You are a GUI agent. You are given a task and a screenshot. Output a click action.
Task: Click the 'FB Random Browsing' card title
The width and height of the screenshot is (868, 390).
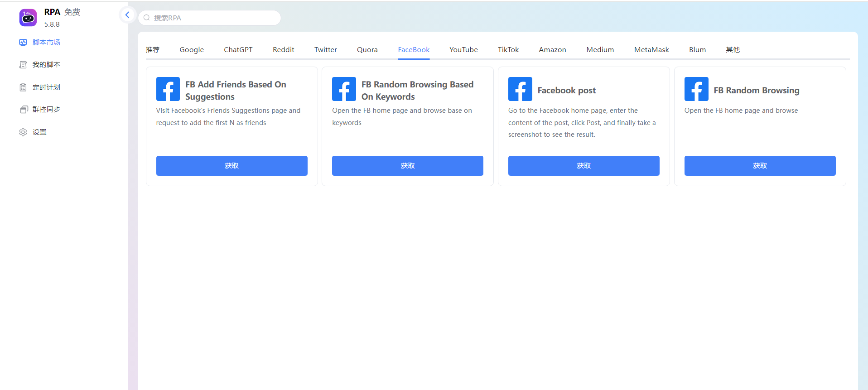(x=757, y=91)
